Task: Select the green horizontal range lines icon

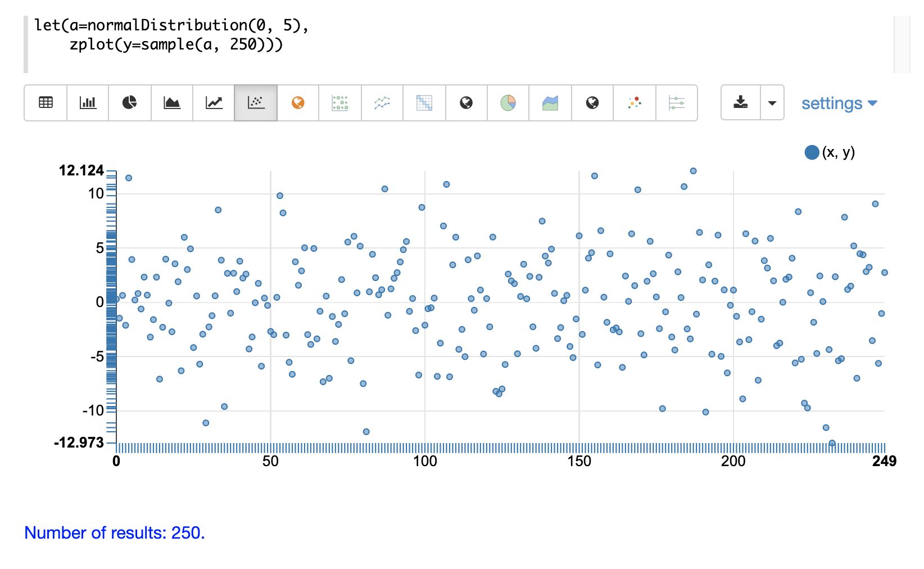Action: coord(677,103)
